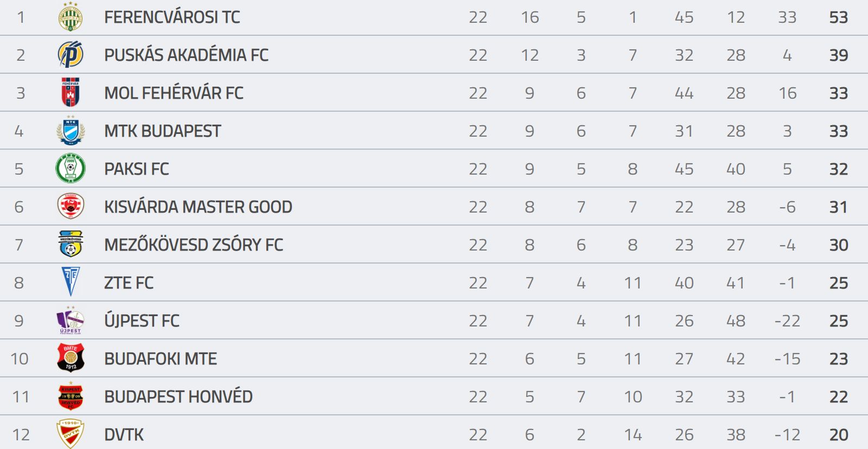Click the Újpest goal difference -22

[x=787, y=321]
